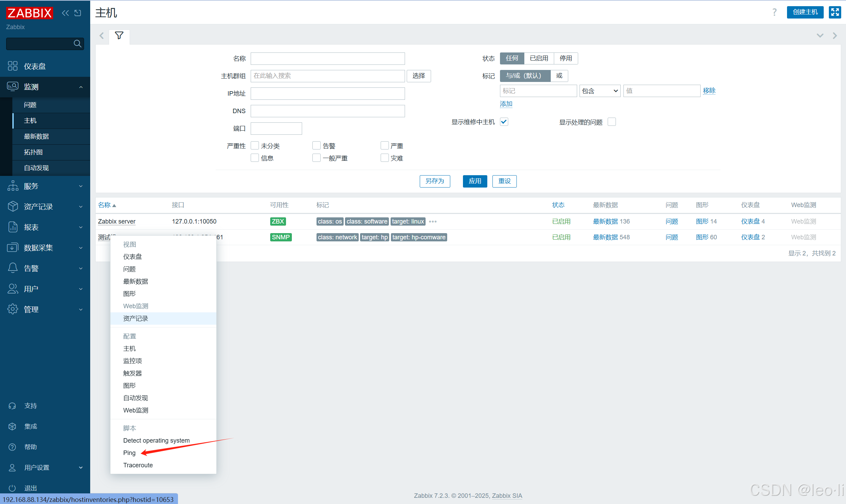Select Ping from the context menu
846x504 pixels.
point(129,453)
